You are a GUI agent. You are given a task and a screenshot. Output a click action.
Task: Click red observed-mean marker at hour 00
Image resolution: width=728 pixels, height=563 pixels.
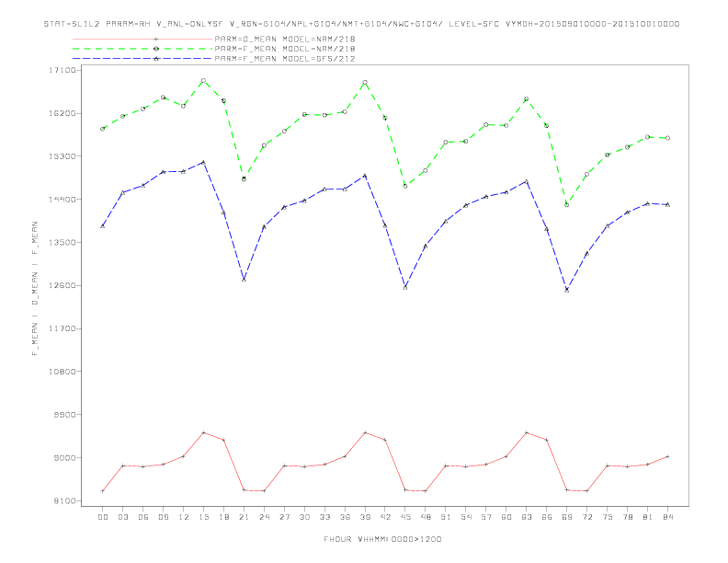[103, 491]
